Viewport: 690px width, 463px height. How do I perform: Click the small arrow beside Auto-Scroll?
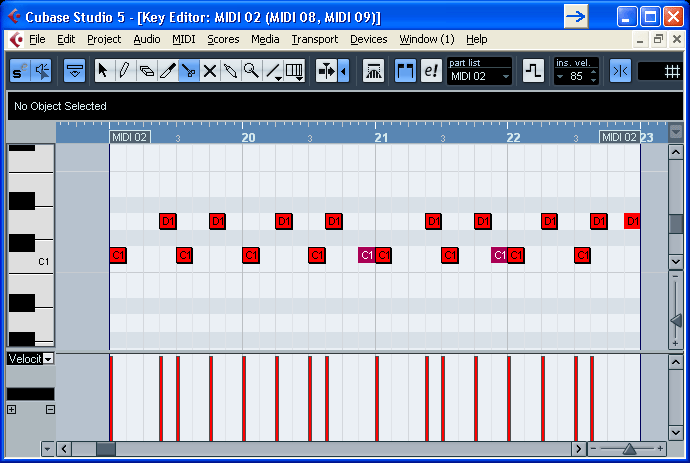(344, 70)
